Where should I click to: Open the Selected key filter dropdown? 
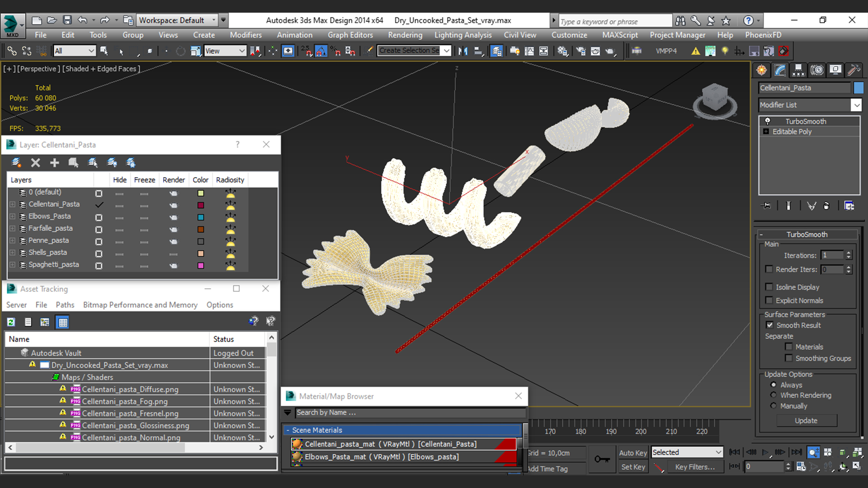point(687,452)
